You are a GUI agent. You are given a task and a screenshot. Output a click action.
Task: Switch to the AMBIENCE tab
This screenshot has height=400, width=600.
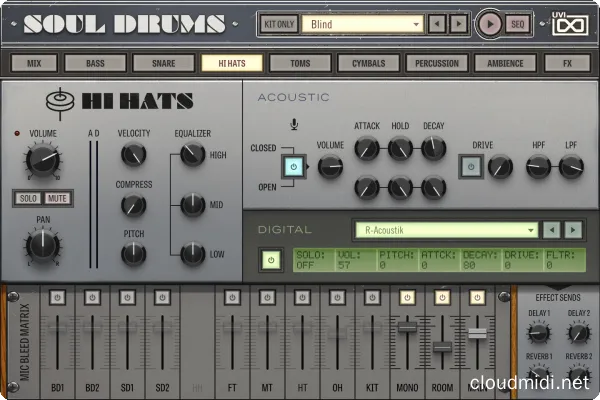[x=505, y=63]
